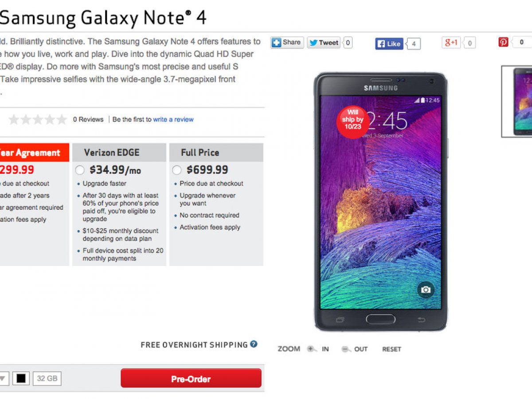Select the phone thumbnail image at right
The image size is (532, 399).
pos(517,102)
